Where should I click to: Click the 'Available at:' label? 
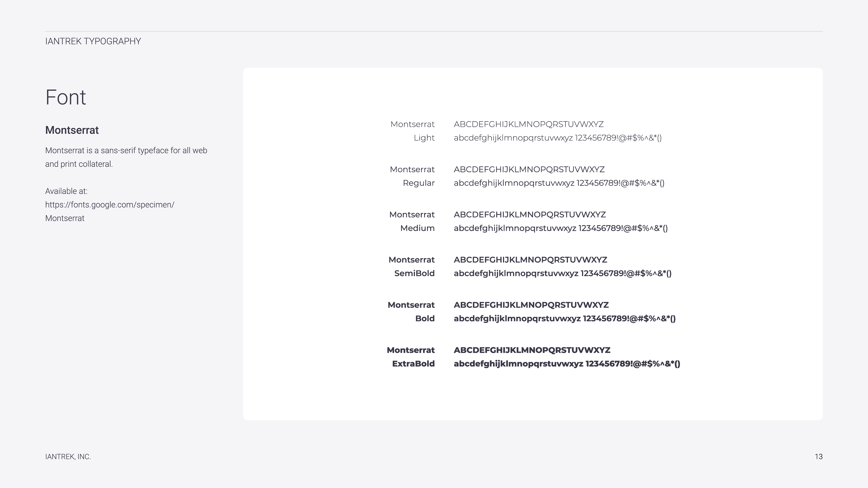pyautogui.click(x=66, y=191)
